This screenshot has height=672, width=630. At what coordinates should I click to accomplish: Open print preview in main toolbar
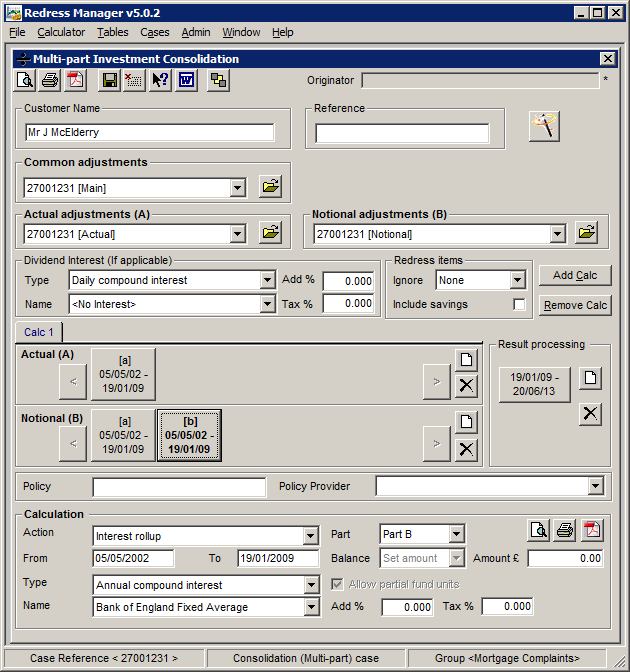pyautogui.click(x=24, y=80)
